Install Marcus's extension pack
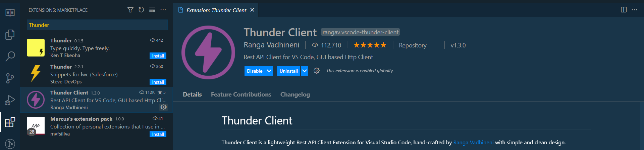The image size is (644, 150). pyautogui.click(x=158, y=134)
